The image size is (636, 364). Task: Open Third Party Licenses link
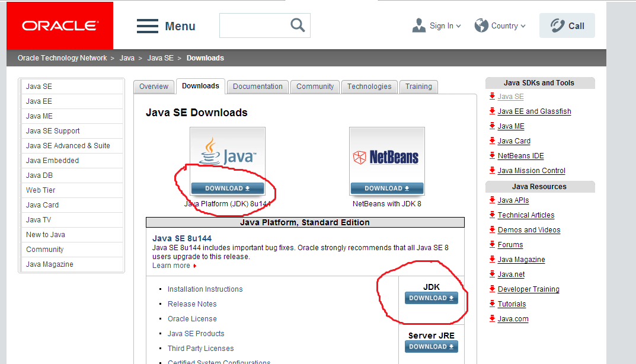[201, 348]
